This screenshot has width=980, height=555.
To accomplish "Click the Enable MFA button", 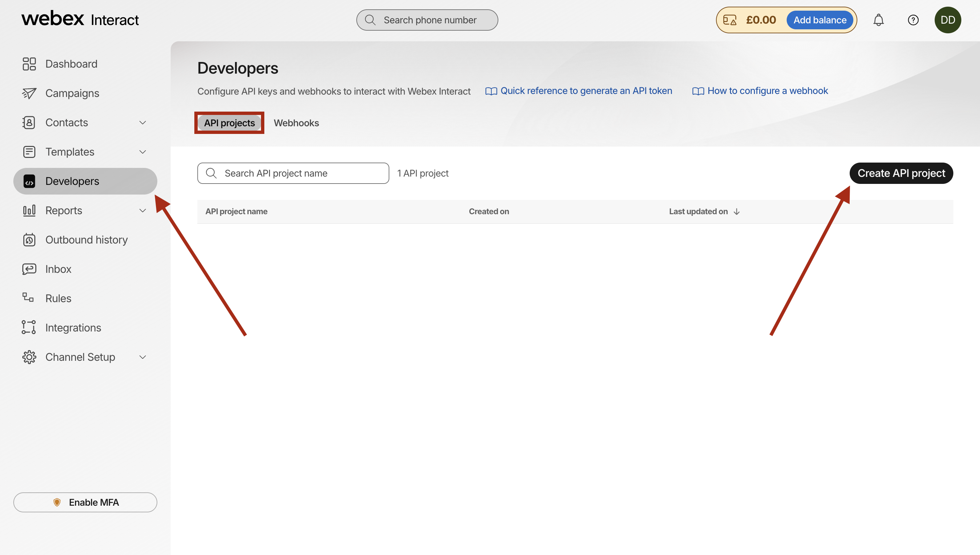I will coord(85,502).
